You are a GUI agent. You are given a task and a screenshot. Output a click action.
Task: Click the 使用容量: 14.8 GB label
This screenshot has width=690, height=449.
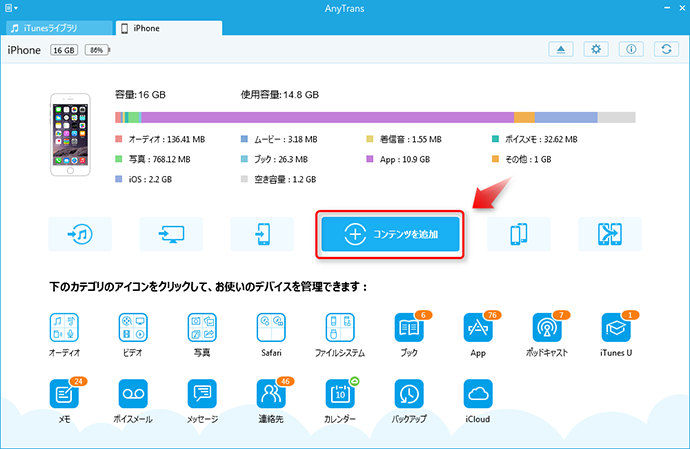point(279,95)
